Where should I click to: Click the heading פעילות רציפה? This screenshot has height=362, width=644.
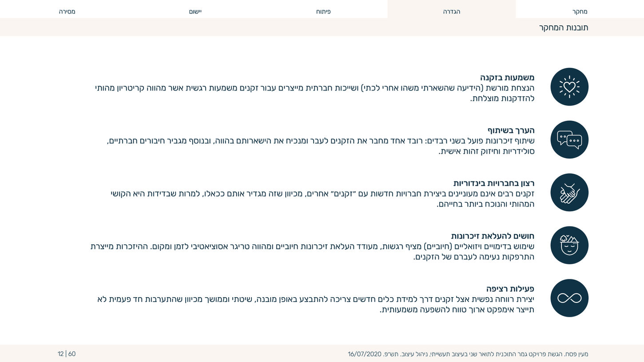click(x=510, y=289)
